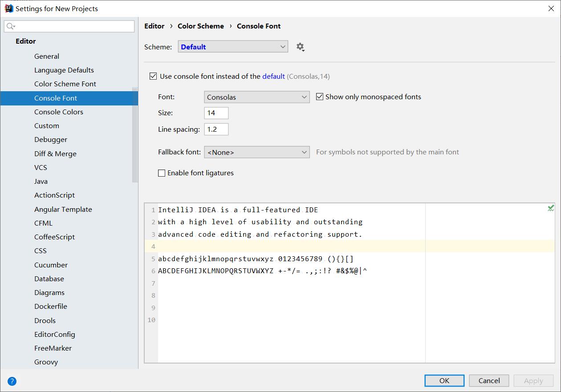Open the scheme actions gear menu
The width and height of the screenshot is (561, 392).
(x=301, y=47)
